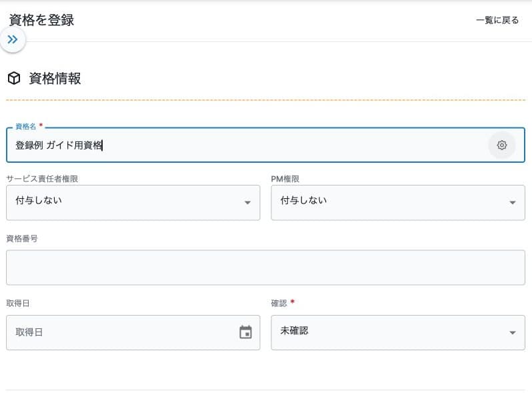
Task: Open the PM権限 dropdown
Action: 398,202
